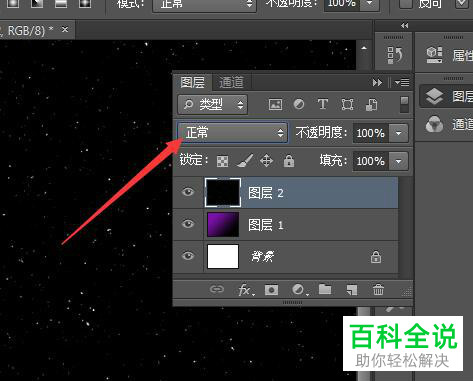Filter layers by adjustment layer icon
This screenshot has height=381, width=473.
pyautogui.click(x=299, y=104)
